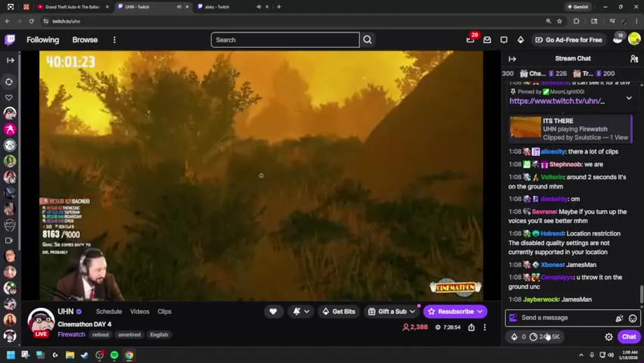This screenshot has width=644, height=363.
Task: Open Steam from the taskbar
Action: (85, 355)
